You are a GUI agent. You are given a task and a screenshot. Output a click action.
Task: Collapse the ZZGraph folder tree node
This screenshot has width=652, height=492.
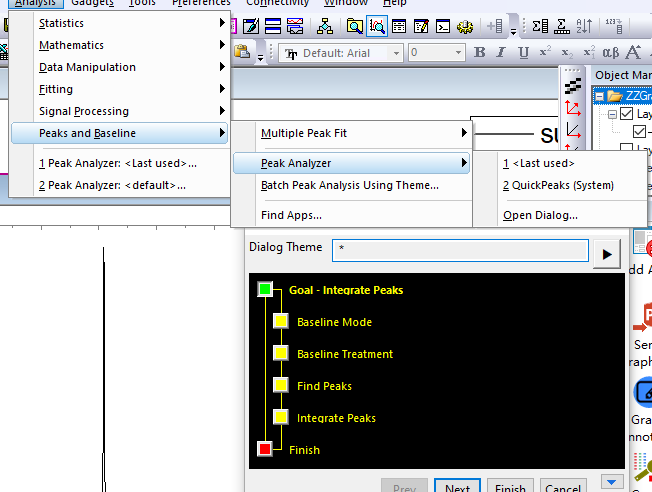599,97
